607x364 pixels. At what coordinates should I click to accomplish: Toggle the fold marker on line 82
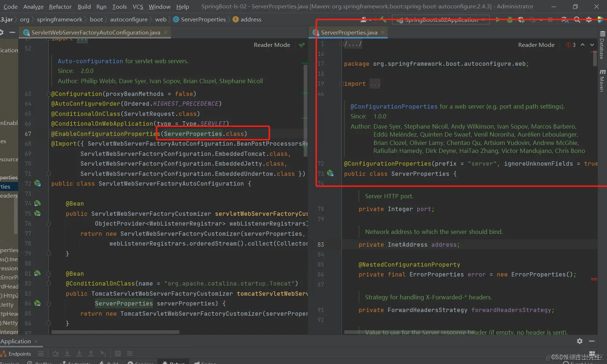[x=48, y=283]
